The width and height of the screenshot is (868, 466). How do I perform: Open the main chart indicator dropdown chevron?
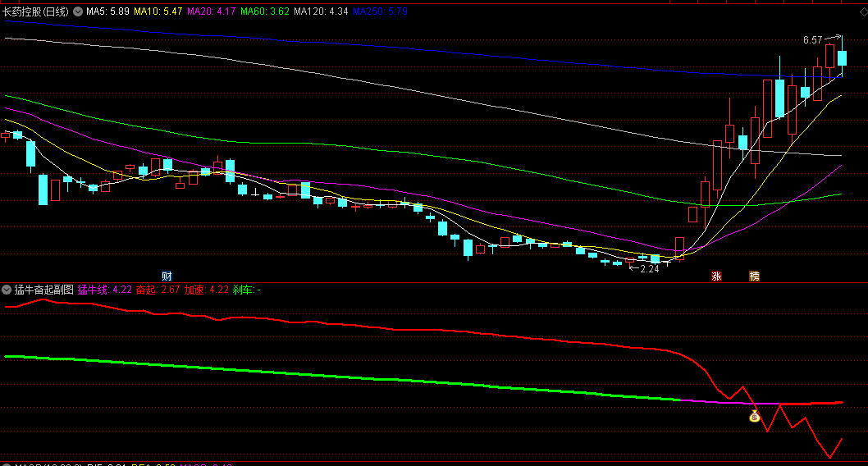78,11
